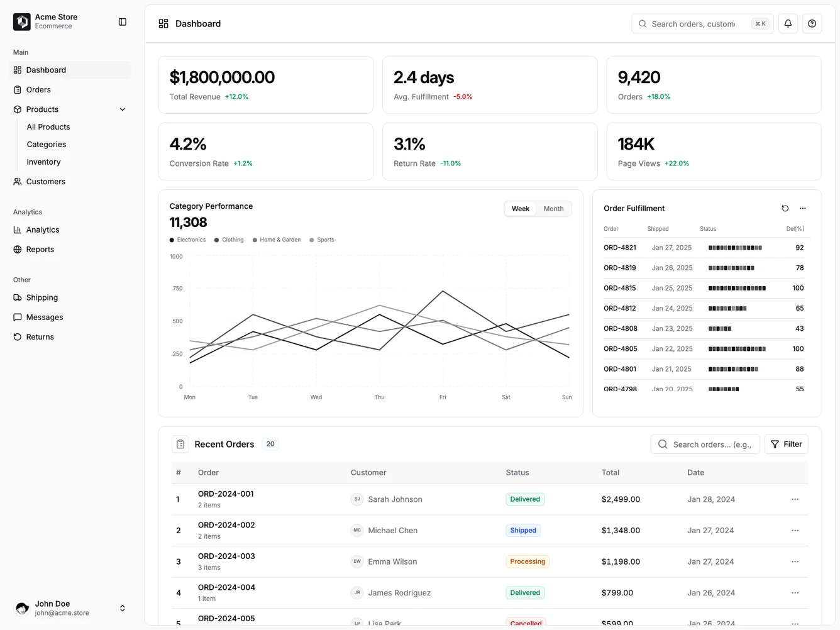Open the notification bell icon
Viewport: 840px width, 630px height.
(787, 23)
